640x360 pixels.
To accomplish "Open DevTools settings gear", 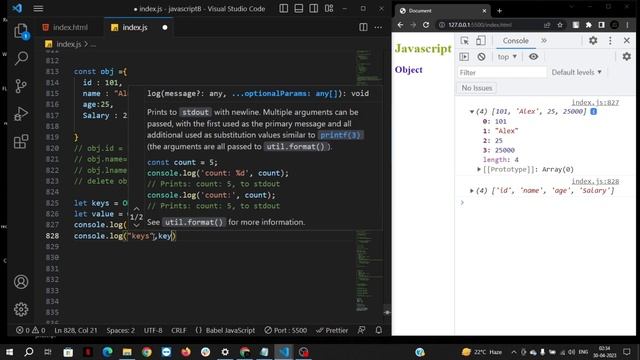I will [x=593, y=40].
